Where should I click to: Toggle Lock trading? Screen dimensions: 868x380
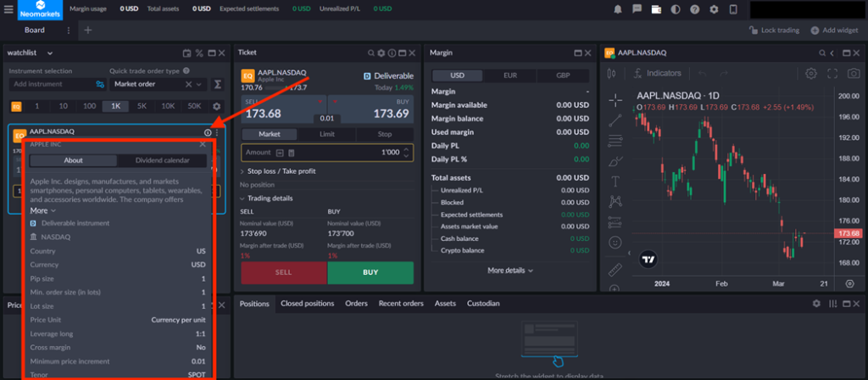point(774,31)
